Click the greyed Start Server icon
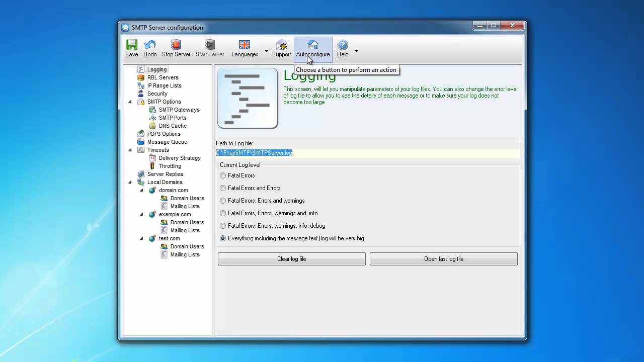This screenshot has width=644, height=362. (210, 45)
